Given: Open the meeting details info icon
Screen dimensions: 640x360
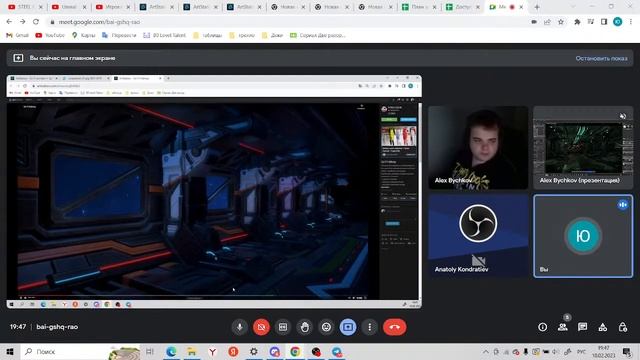Looking at the screenshot, I should pyautogui.click(x=542, y=327).
